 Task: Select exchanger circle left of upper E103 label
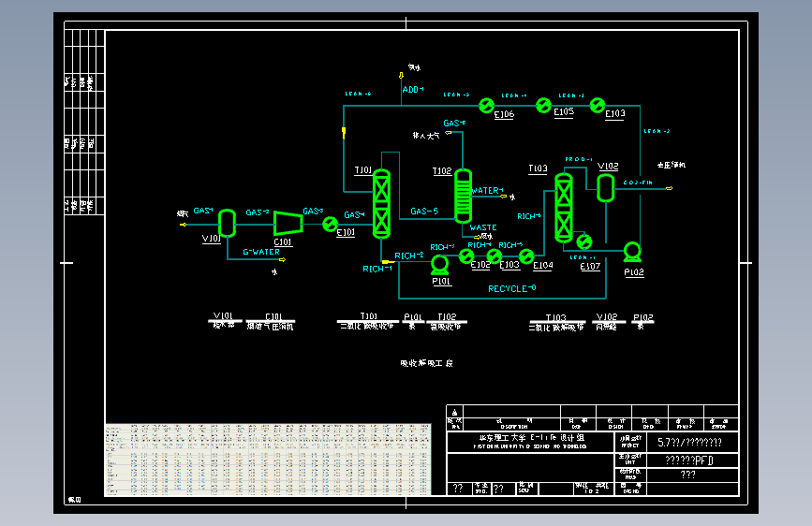[x=598, y=105]
